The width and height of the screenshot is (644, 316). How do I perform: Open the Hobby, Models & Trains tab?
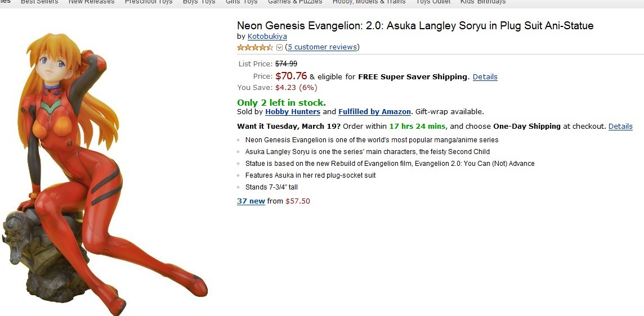(x=369, y=2)
